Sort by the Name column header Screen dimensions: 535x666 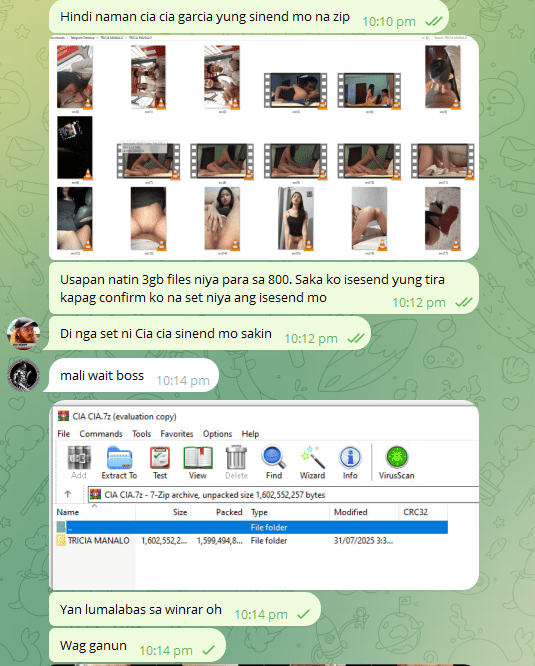pyautogui.click(x=94, y=512)
